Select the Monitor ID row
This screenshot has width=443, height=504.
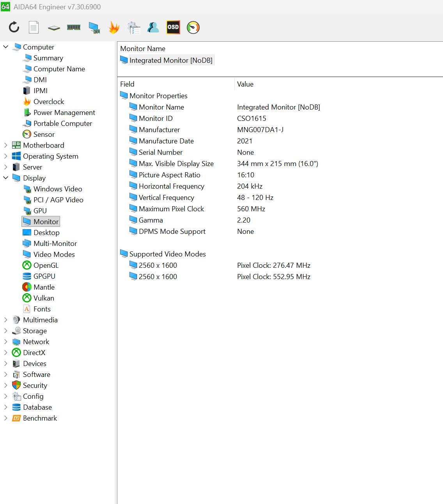[280, 118]
